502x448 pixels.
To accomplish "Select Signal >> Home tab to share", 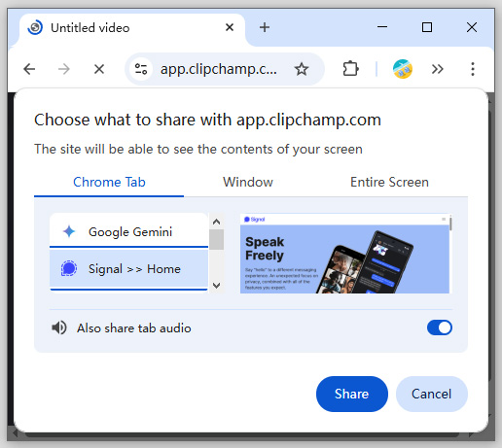I will [128, 268].
